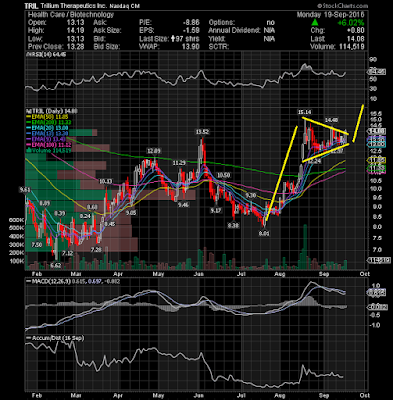Click the SCTR label
The width and height of the screenshot is (393, 400).
[x=219, y=47]
